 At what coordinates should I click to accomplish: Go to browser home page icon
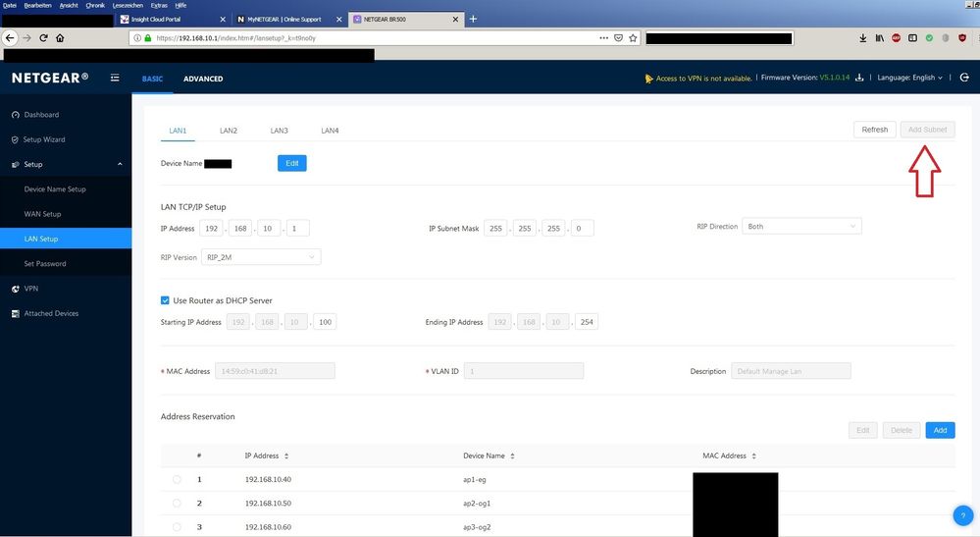point(60,38)
